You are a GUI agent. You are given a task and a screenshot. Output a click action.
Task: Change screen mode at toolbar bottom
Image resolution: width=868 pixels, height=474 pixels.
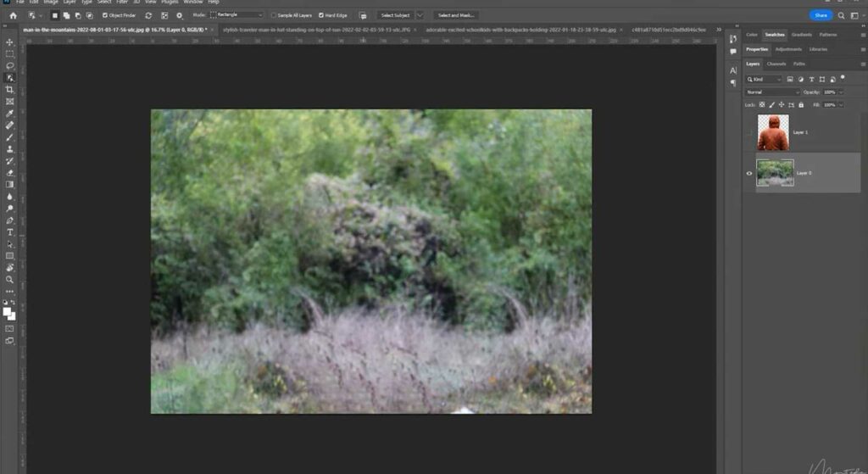click(9, 341)
